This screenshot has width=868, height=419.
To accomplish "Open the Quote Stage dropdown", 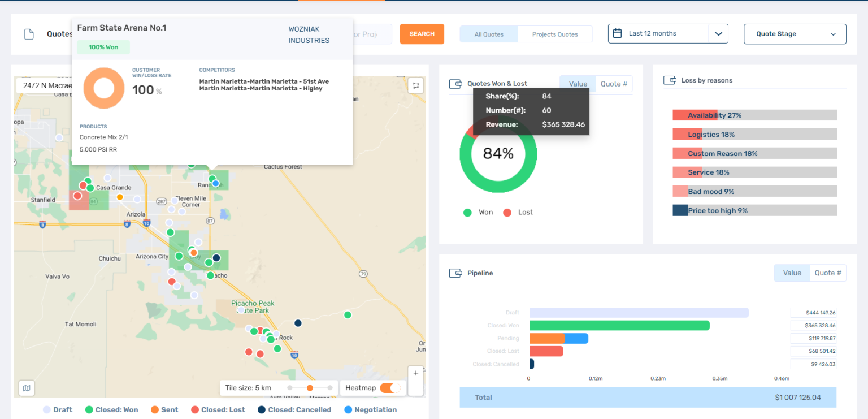I will pos(795,34).
